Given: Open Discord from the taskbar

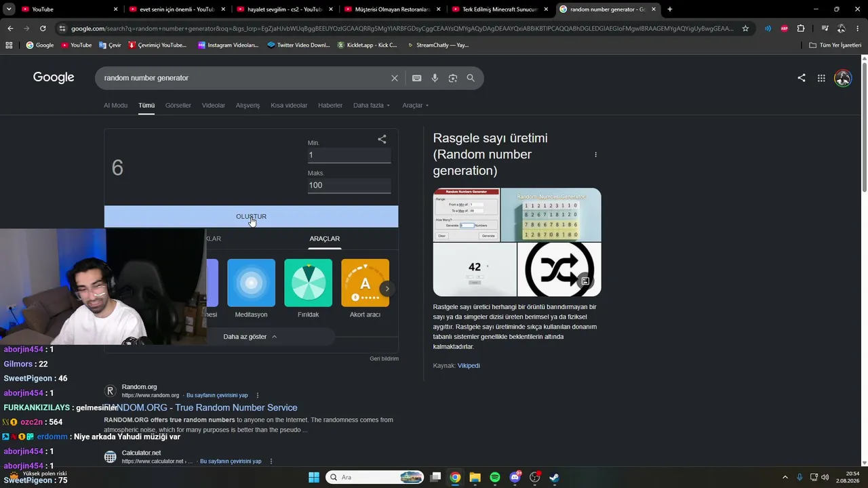Looking at the screenshot, I should pos(515,477).
